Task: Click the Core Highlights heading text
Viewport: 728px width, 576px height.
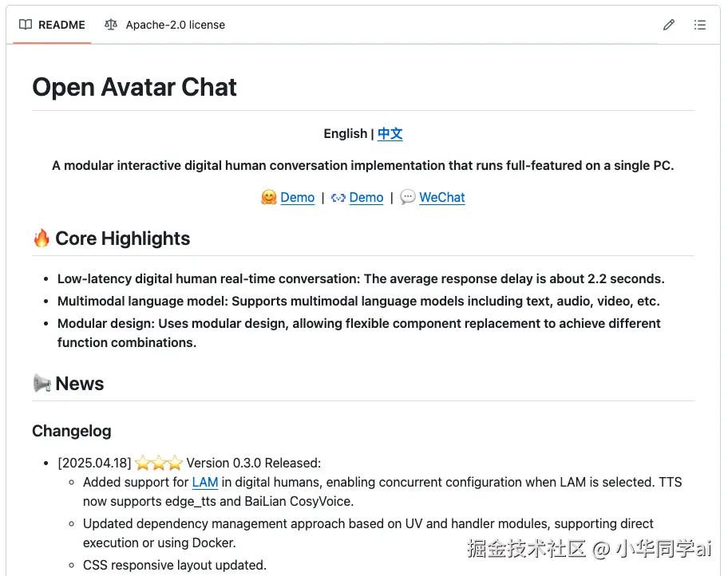Action: [x=123, y=239]
